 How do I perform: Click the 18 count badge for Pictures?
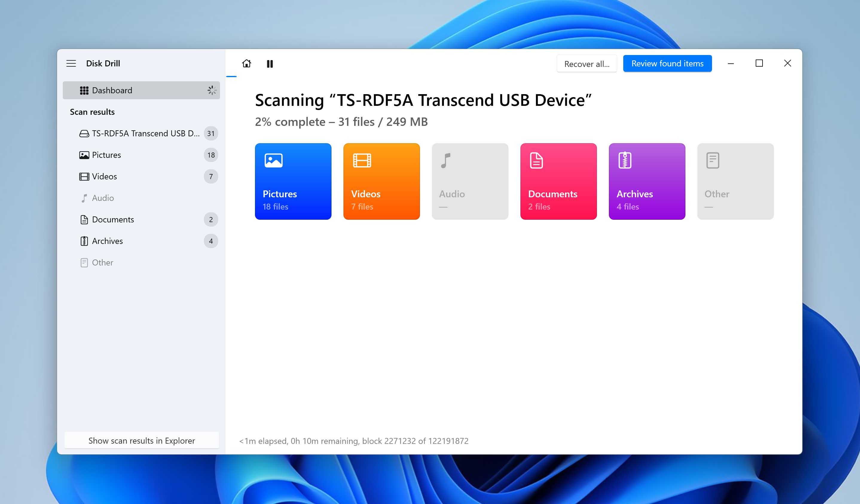pos(211,155)
